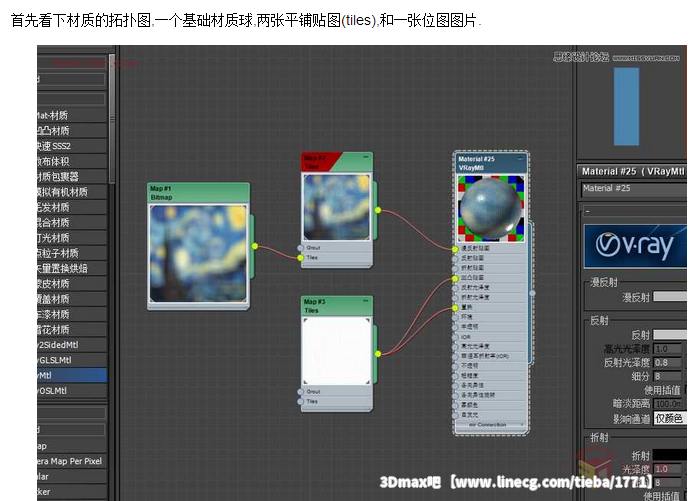Click the Tiles input socket on Map #2
Screen dimensions: 692x501
point(301,257)
